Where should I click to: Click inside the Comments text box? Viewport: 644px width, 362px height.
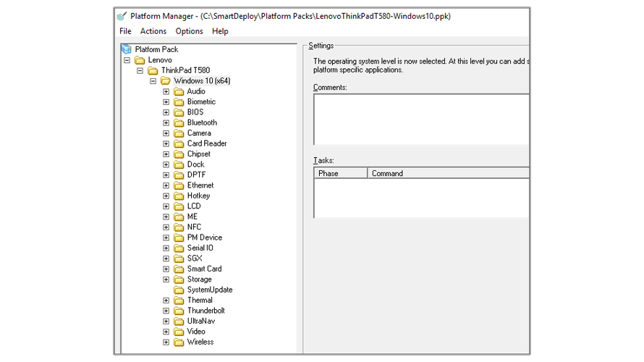pos(420,119)
